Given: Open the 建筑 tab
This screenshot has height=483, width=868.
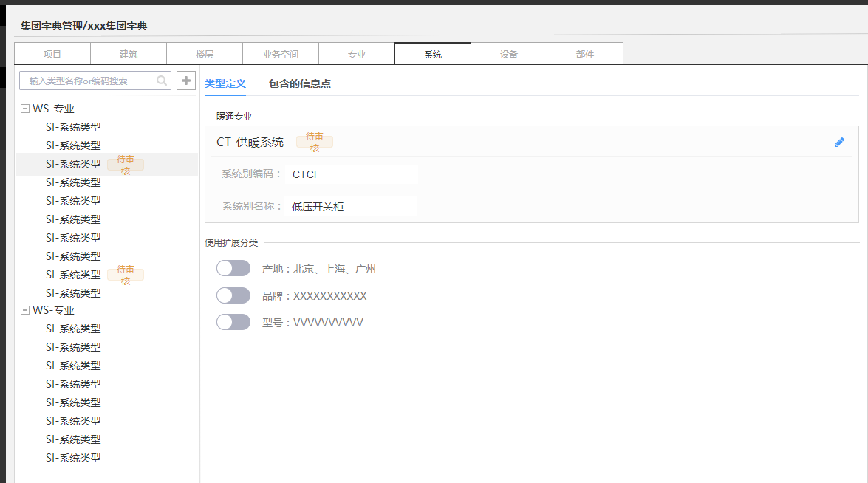Looking at the screenshot, I should click(x=129, y=54).
